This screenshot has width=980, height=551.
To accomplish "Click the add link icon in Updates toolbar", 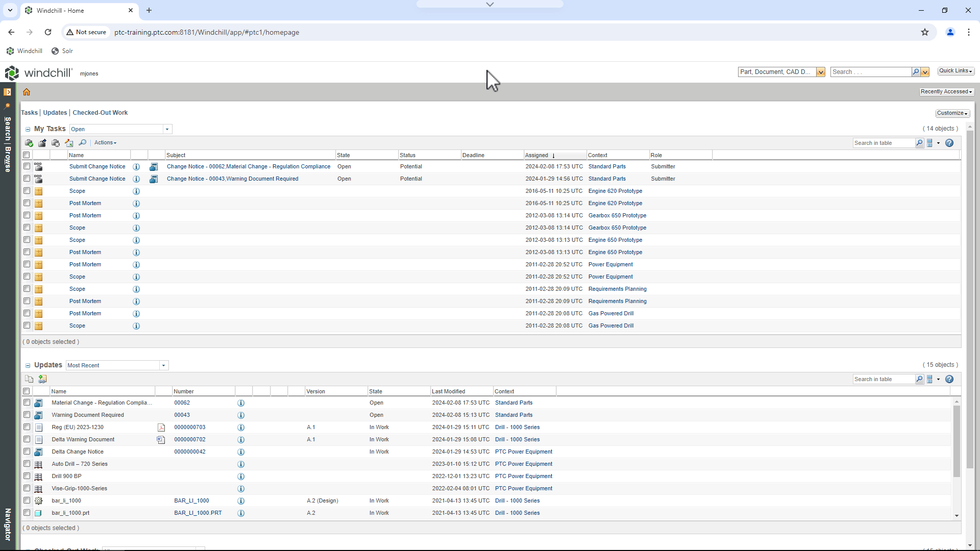I will coord(42,379).
